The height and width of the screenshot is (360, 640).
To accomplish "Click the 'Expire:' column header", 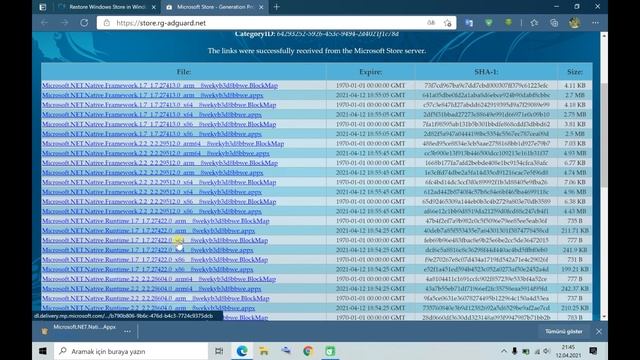I will [371, 72].
